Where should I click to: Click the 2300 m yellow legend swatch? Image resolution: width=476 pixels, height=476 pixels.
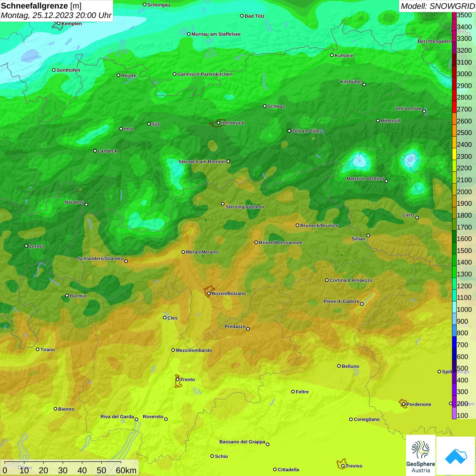(x=454, y=154)
